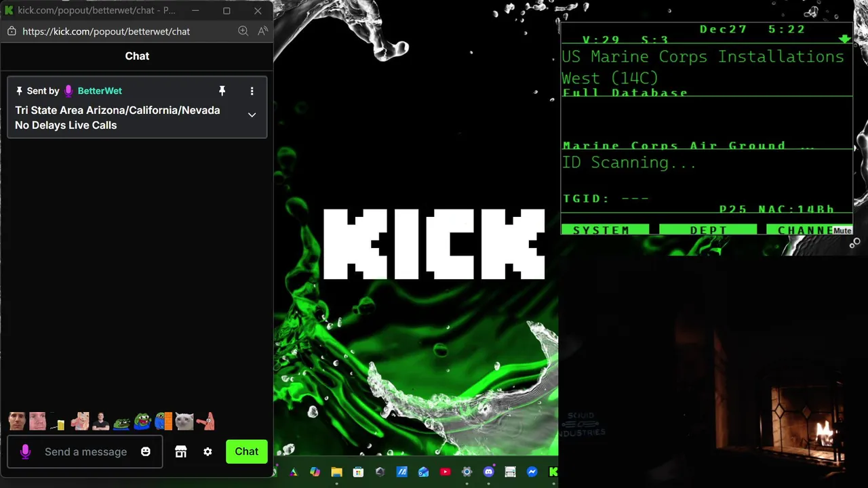Screen dimensions: 868x488
Task: Open Copilot from the taskbar
Action: [315, 472]
